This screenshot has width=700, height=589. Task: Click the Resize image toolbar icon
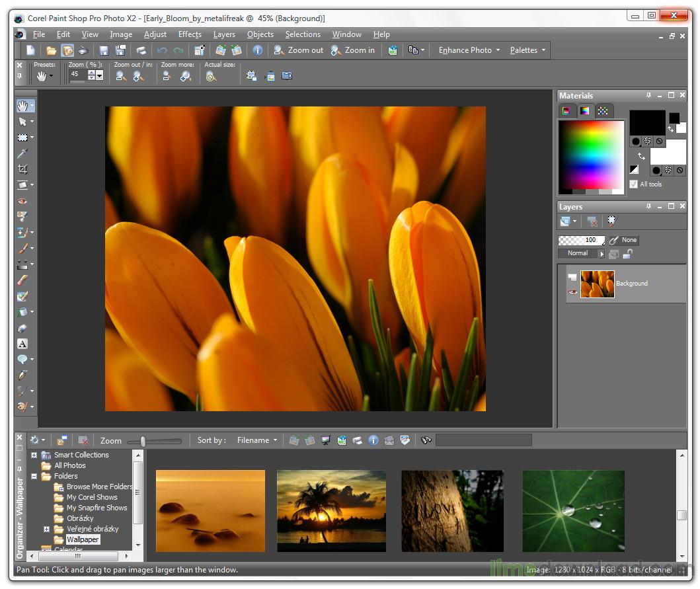(200, 50)
